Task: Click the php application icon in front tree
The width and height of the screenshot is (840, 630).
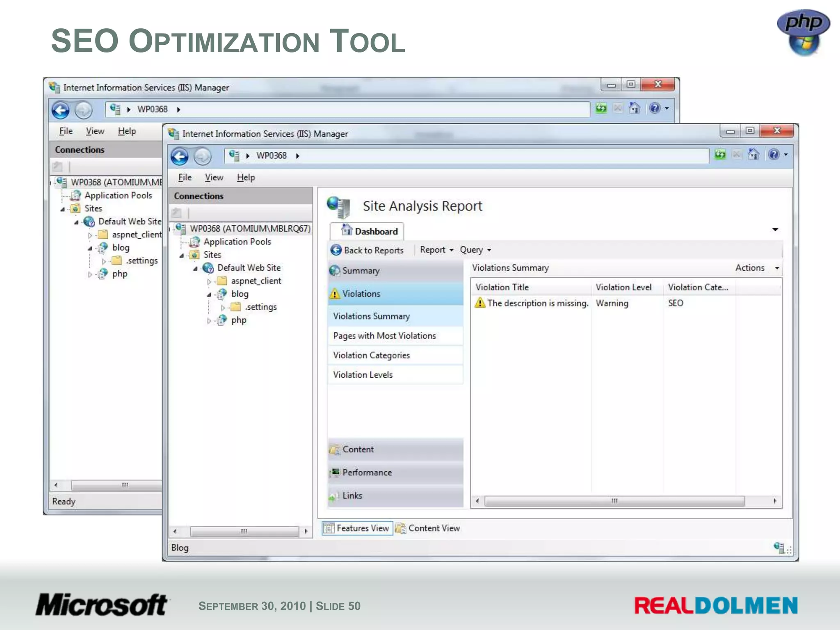Action: point(222,320)
